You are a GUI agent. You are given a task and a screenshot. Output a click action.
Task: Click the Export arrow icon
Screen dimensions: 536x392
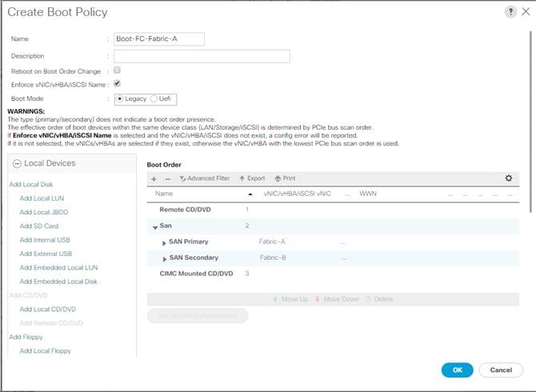coord(242,178)
